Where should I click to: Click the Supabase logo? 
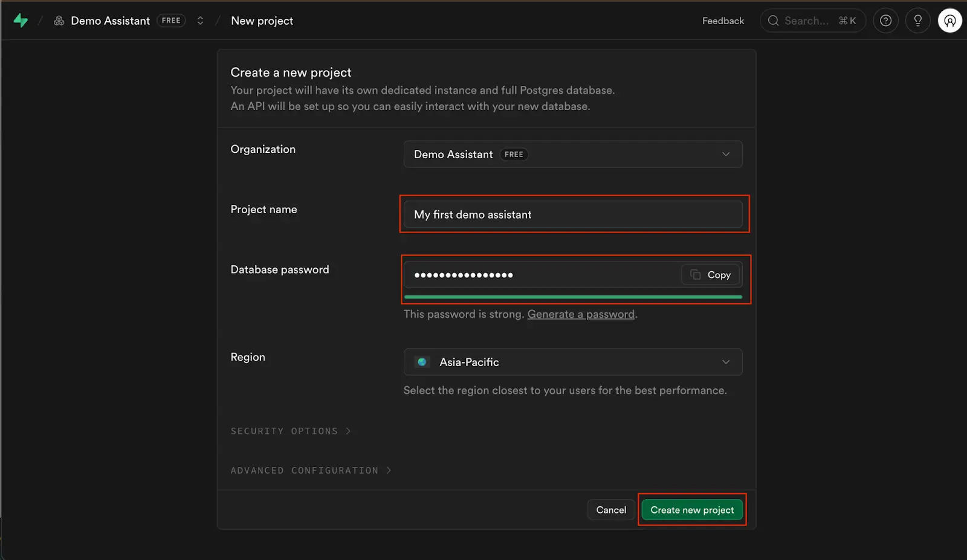click(x=21, y=20)
